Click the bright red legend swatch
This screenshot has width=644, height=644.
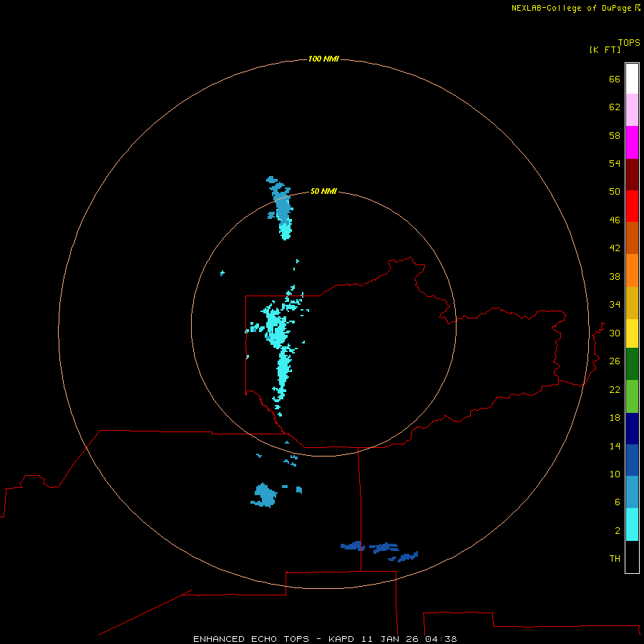(x=632, y=206)
